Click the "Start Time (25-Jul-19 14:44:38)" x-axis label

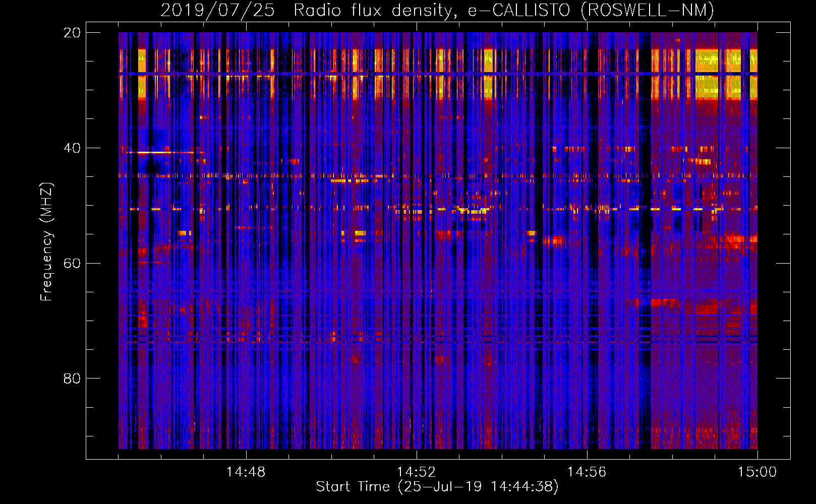click(437, 487)
